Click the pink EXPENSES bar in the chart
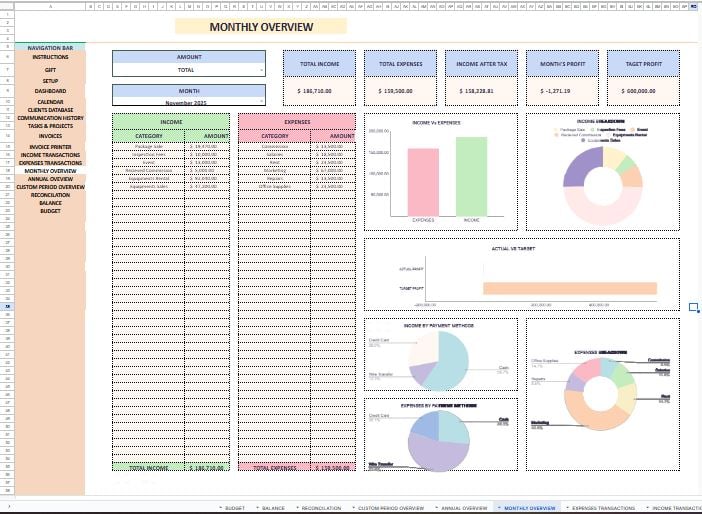Image resolution: width=702 pixels, height=514 pixels. [423, 183]
